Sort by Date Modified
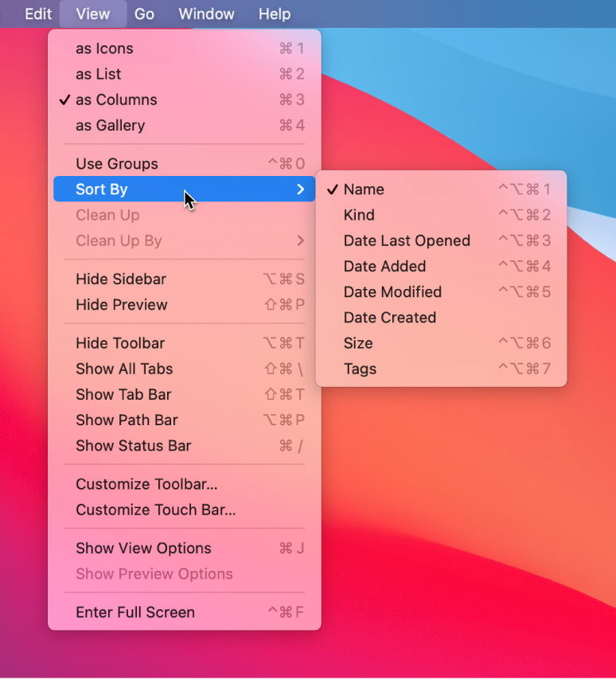616x680 pixels. [x=441, y=292]
